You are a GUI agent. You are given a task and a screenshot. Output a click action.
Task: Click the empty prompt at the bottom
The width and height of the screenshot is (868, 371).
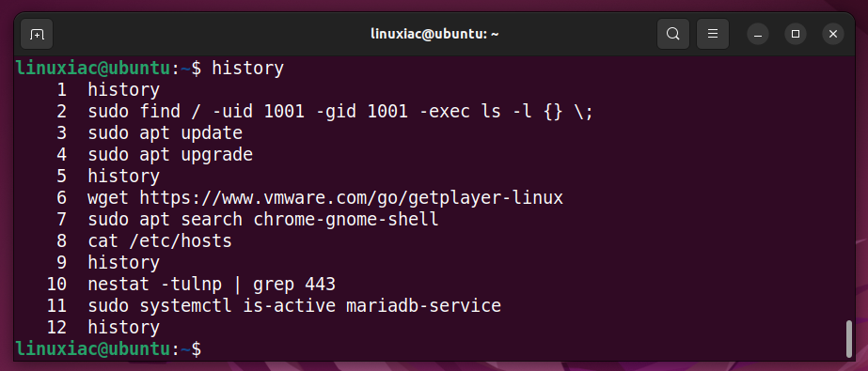(108, 349)
